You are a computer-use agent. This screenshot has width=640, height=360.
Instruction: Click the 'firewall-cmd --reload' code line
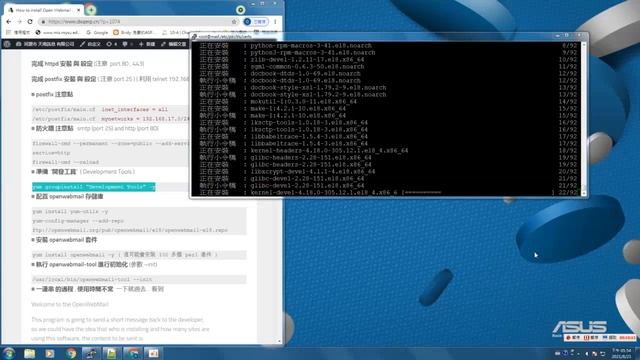(65, 162)
